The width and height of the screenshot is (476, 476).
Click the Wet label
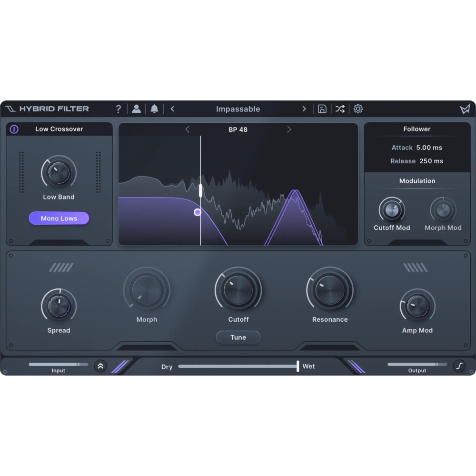click(308, 367)
